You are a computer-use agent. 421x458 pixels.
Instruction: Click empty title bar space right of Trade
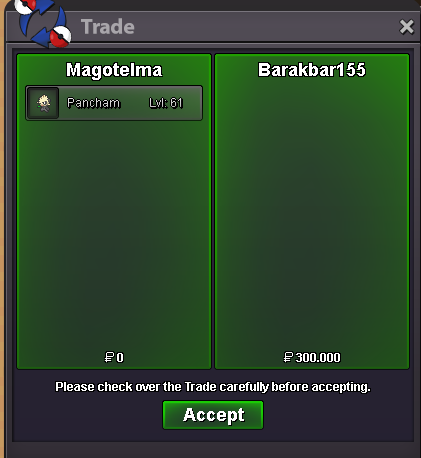click(267, 27)
